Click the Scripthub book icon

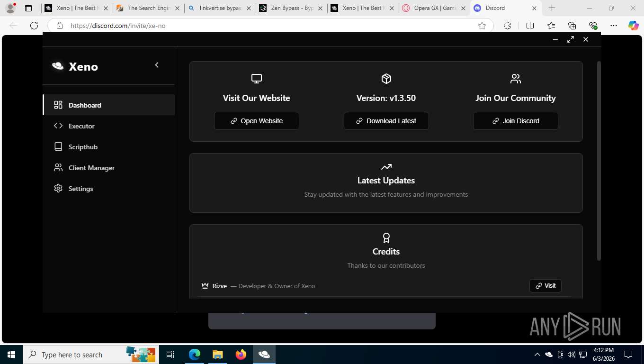pos(58,146)
